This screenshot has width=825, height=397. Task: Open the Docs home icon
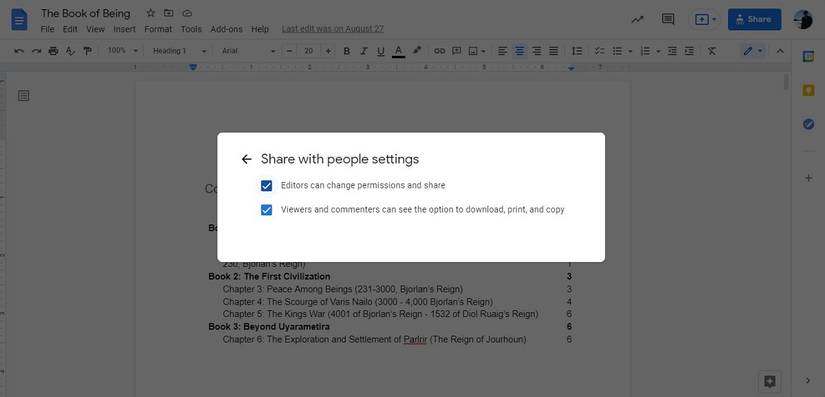(19, 19)
